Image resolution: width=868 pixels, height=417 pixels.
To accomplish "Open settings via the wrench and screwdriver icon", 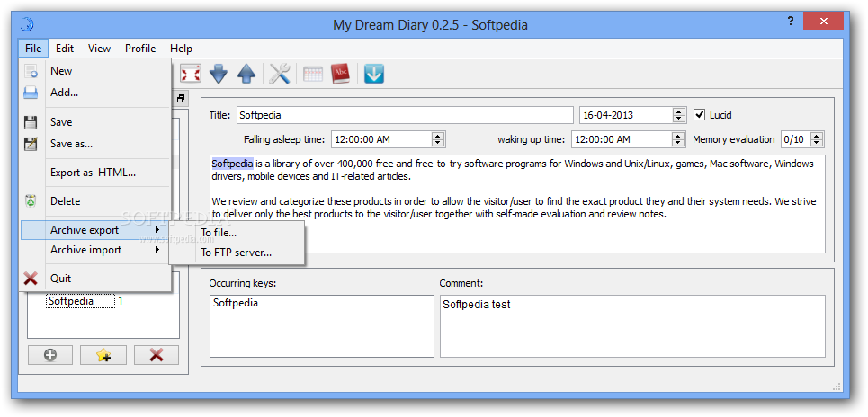I will (280, 74).
